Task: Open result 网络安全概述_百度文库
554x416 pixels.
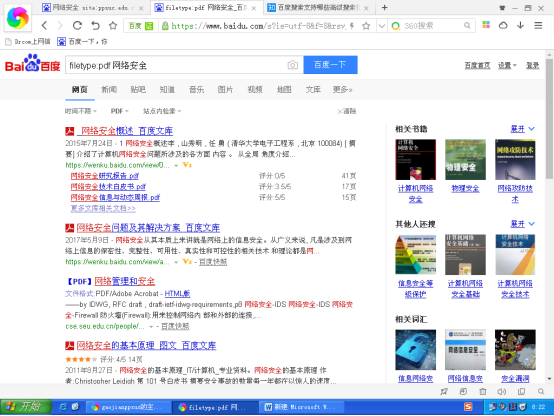Action: [125, 131]
